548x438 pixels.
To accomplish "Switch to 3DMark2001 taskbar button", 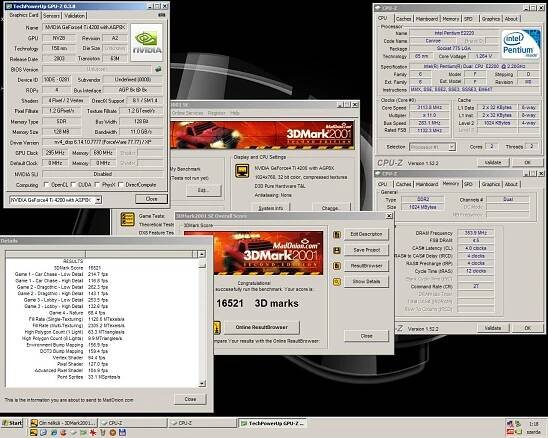I will tap(63, 423).
